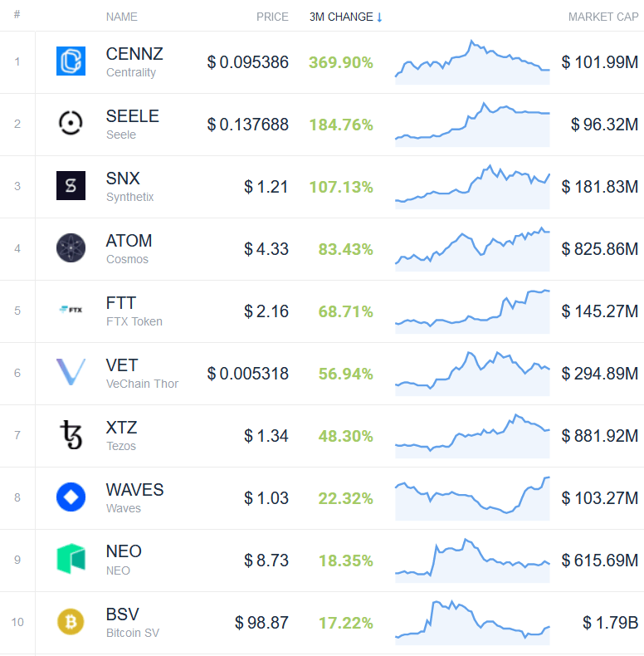
Task: Sort by MARKET CAP column header
Action: click(603, 17)
